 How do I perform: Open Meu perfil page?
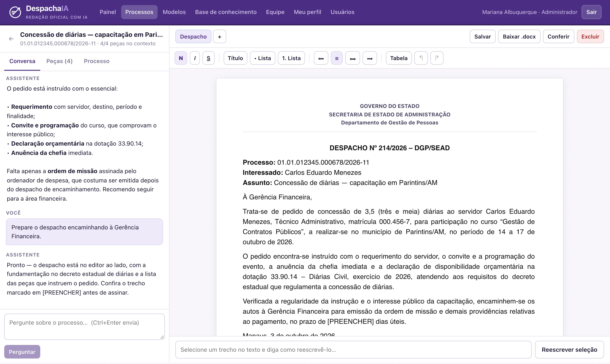[x=307, y=12]
